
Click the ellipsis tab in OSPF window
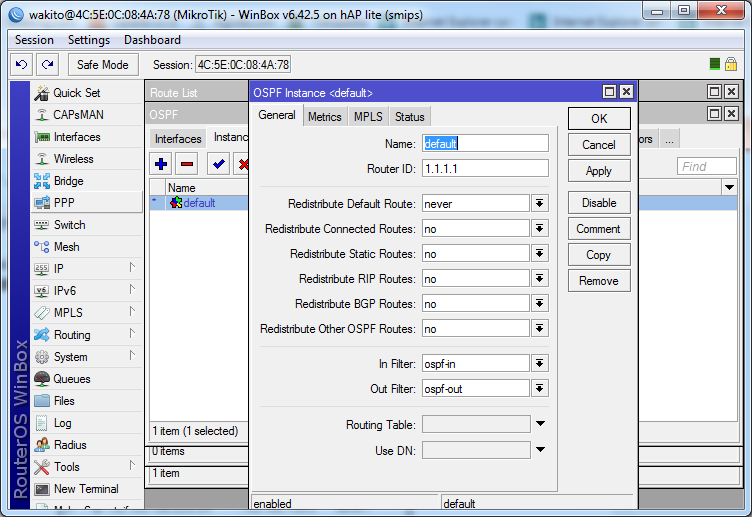click(670, 140)
